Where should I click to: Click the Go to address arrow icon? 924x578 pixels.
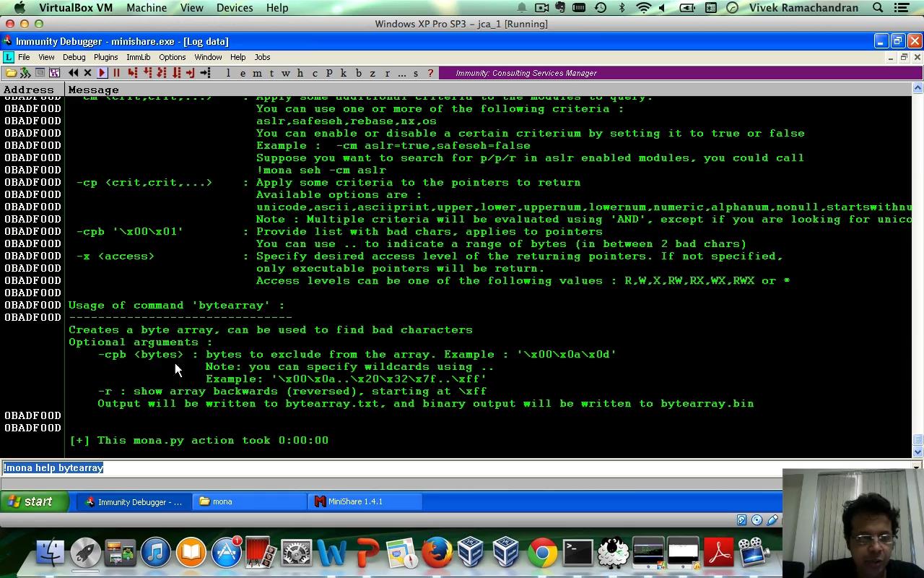205,73
